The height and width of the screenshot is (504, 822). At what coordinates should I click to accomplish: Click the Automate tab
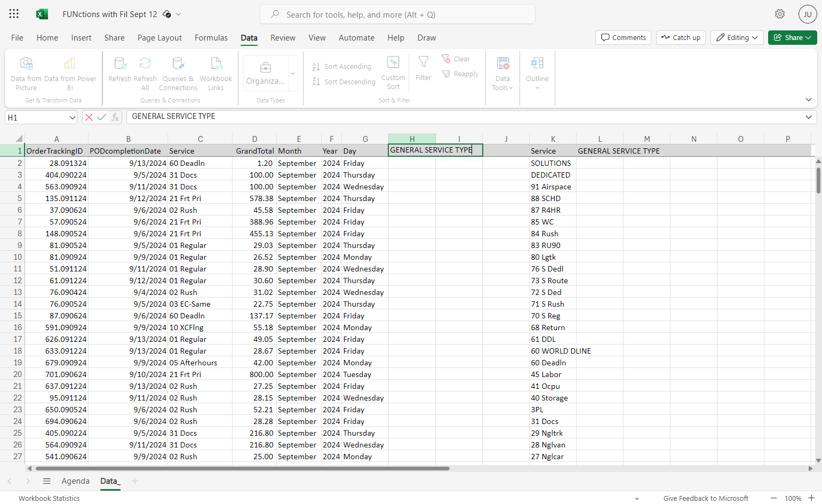356,38
